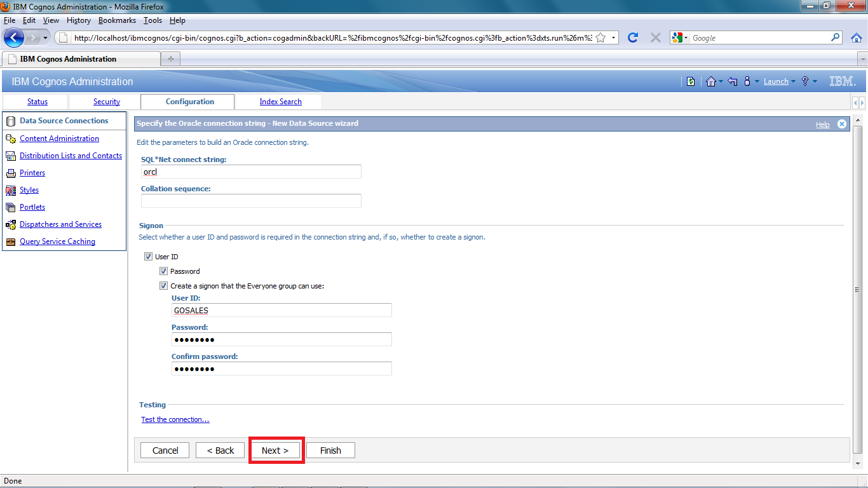Expand the My Area dropdown arrow
This screenshot has height=488, width=868.
[x=757, y=82]
